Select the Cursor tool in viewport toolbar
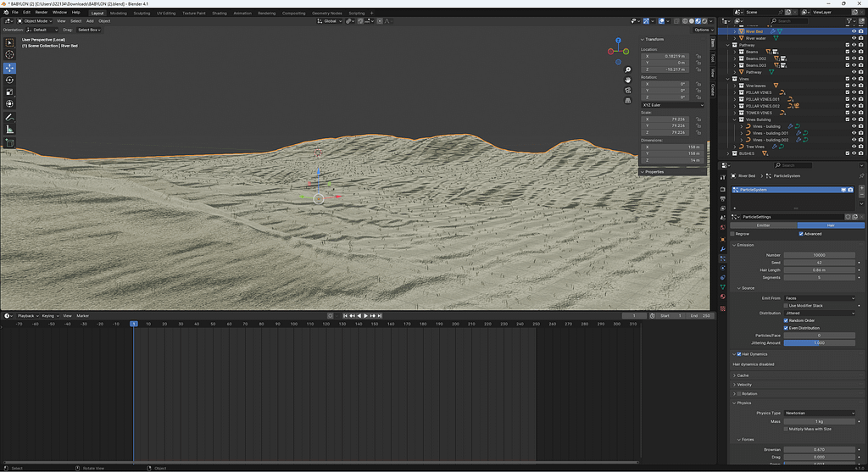This screenshot has width=868, height=472. pyautogui.click(x=10, y=55)
